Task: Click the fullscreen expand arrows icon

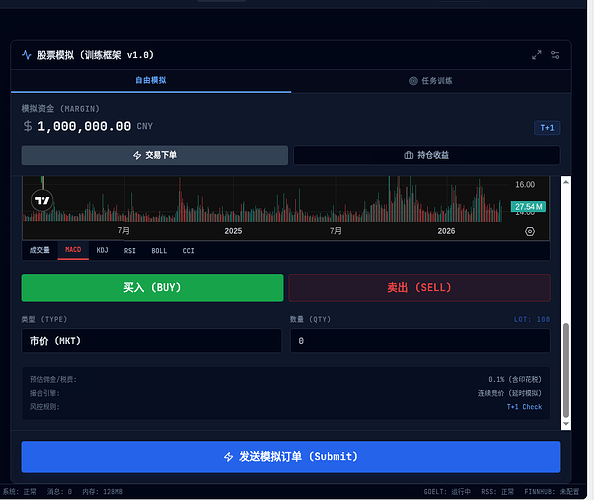Action: pos(536,55)
